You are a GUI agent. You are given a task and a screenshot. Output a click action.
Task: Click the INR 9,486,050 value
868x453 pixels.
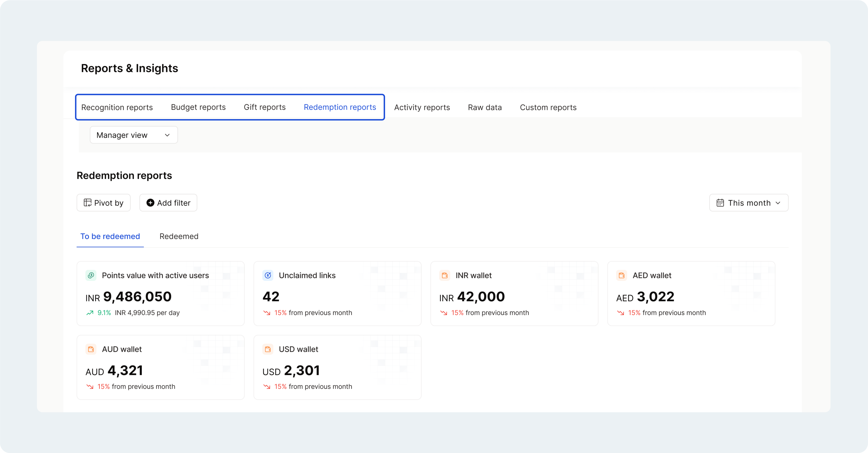click(x=128, y=297)
